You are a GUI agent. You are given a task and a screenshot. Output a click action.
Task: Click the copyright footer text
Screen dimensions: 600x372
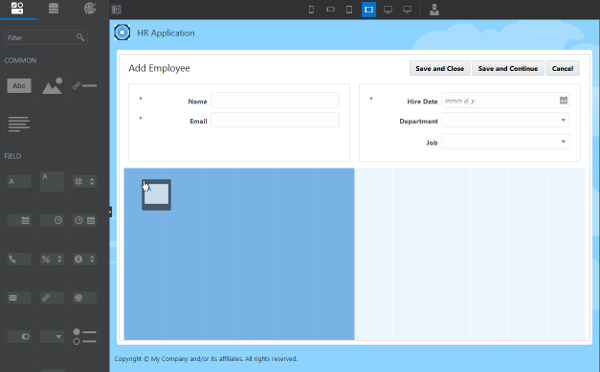(206, 359)
